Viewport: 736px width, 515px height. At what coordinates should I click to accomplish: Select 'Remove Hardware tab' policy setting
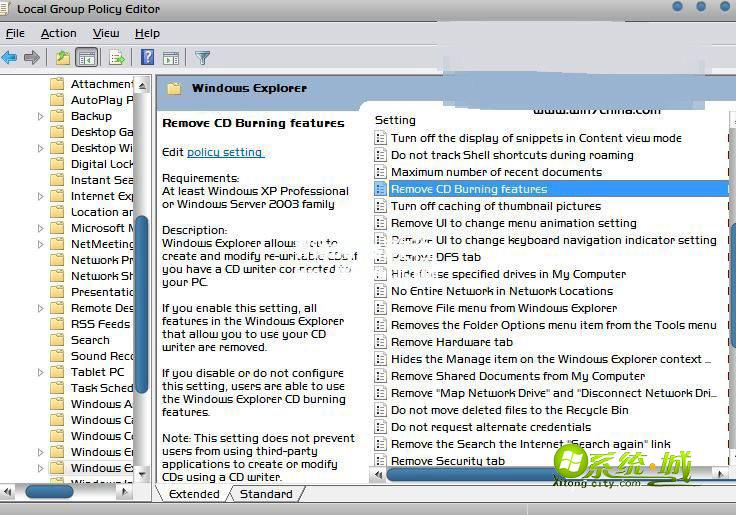451,342
